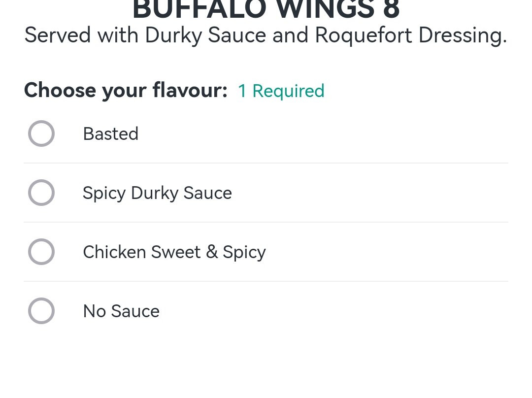The height and width of the screenshot is (398, 532).
Task: Select the No Sauce radio button
Action: point(41,311)
